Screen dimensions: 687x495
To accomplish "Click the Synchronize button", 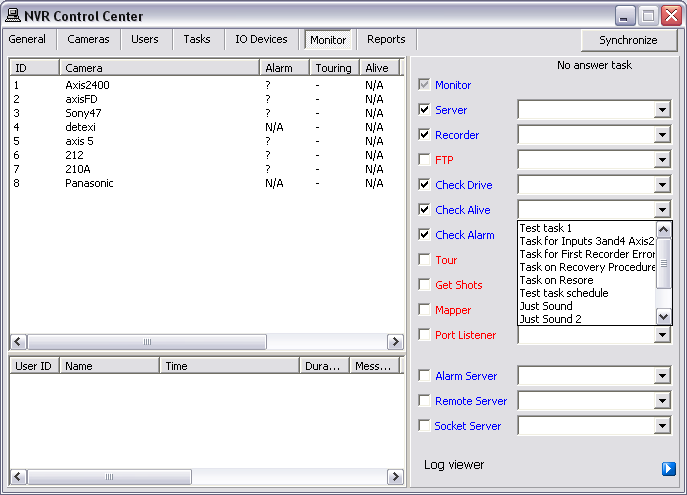I will pos(628,40).
